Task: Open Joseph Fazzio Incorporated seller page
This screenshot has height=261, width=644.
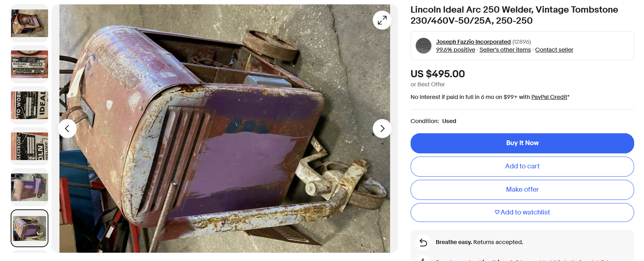Action: click(473, 42)
